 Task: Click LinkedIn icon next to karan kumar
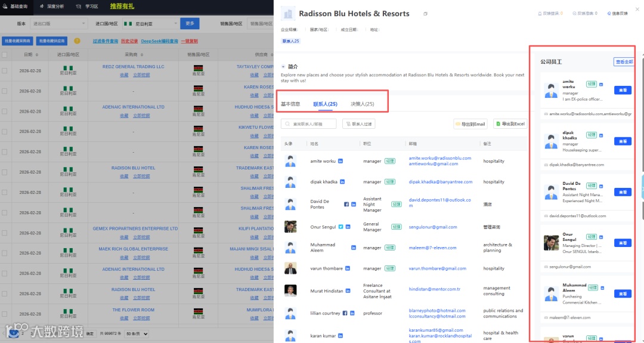[x=340, y=336]
